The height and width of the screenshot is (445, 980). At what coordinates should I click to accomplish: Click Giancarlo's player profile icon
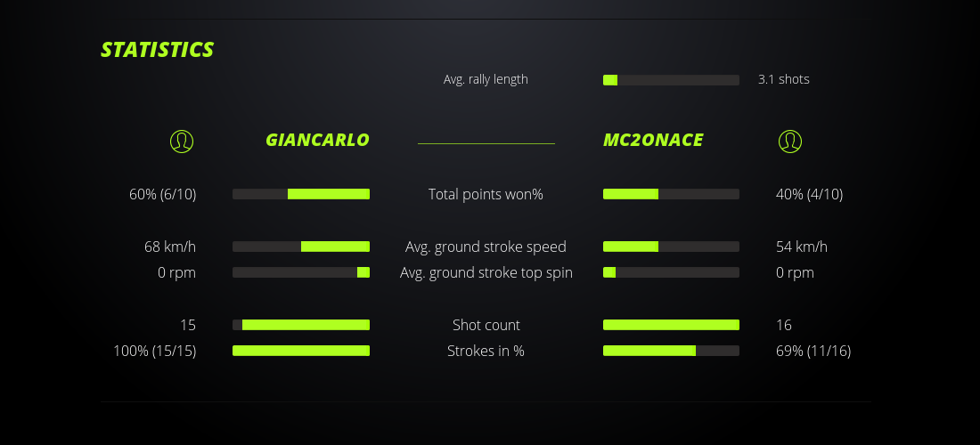(x=181, y=141)
